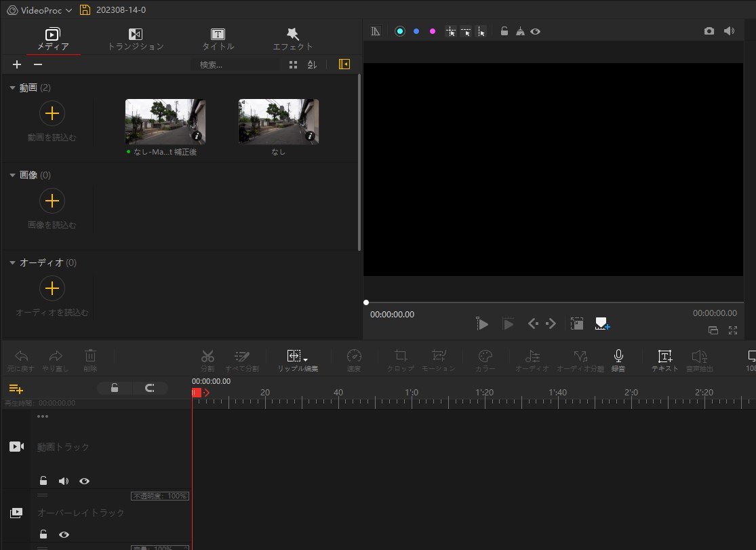Collapse the 画像 section
Image resolution: width=756 pixels, height=550 pixels.
[12, 175]
